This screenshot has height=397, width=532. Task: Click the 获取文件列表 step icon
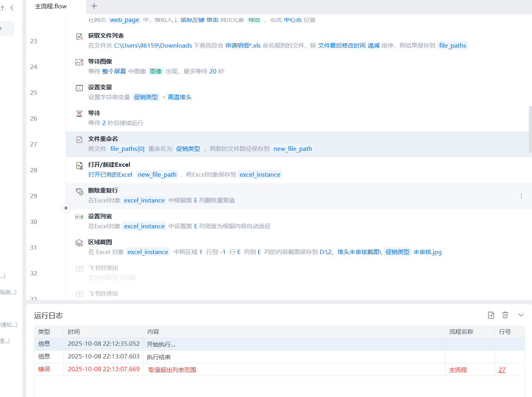point(79,37)
